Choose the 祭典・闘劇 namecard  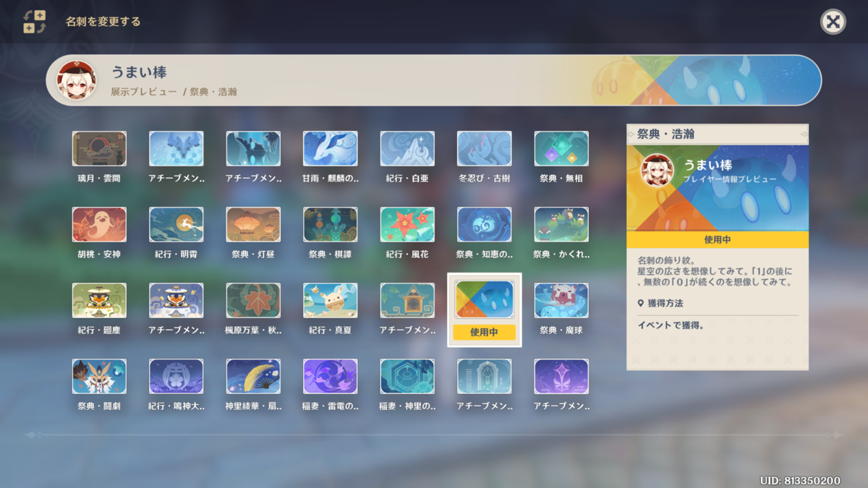click(99, 377)
